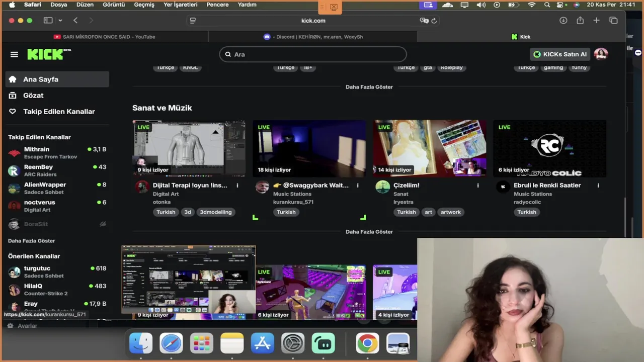Open Digital Art category under Dijital Terapi
This screenshot has width=644, height=362.
pos(166,194)
